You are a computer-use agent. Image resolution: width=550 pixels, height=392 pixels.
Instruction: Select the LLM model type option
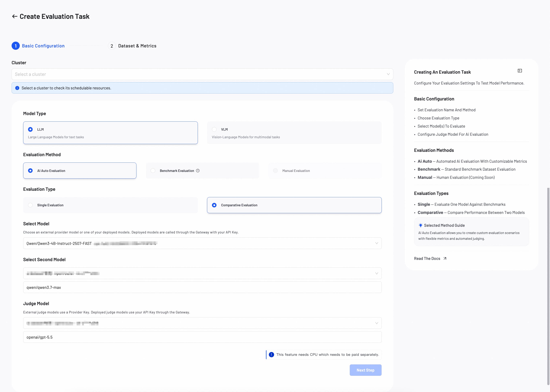click(x=110, y=133)
